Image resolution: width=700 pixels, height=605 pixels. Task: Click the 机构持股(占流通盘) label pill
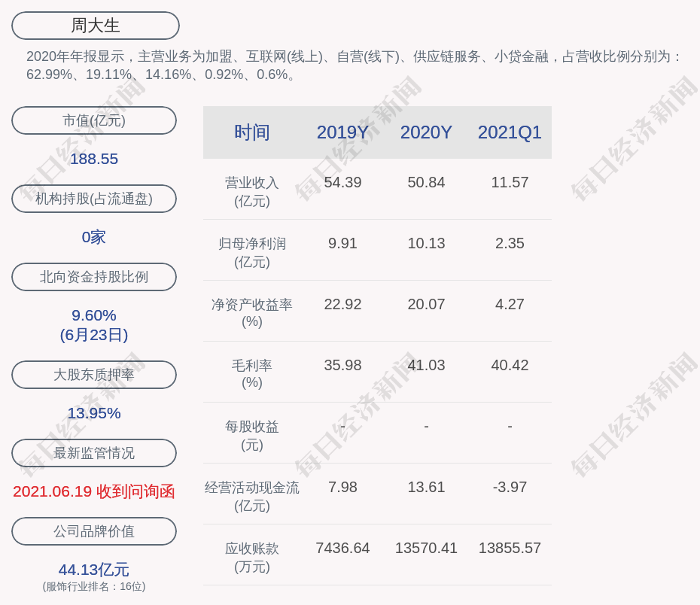(94, 199)
